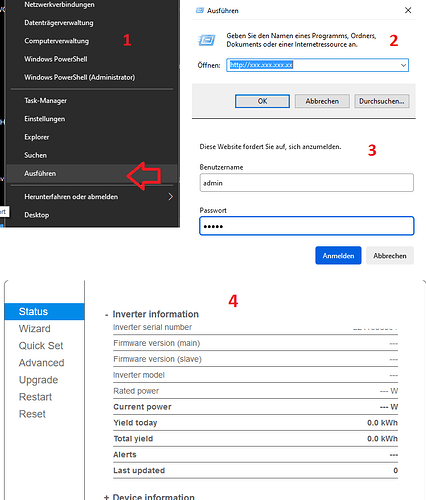Focus the Passwort input field
The height and width of the screenshot is (500, 426).
tap(307, 226)
